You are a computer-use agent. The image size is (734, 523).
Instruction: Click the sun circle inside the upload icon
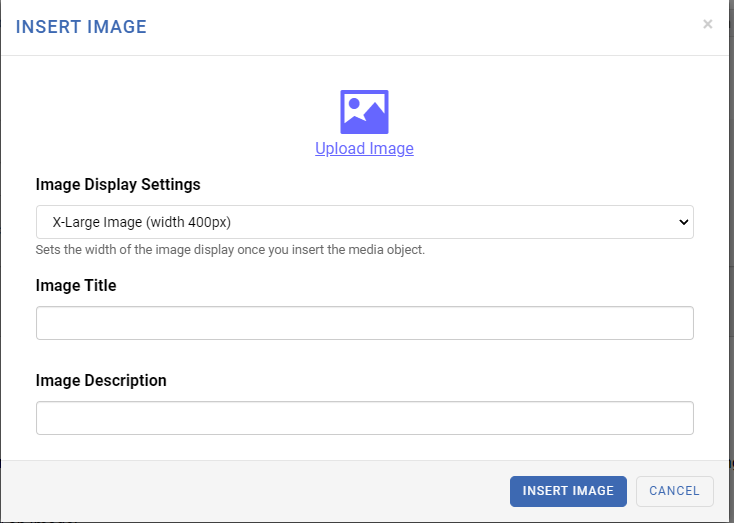point(354,103)
